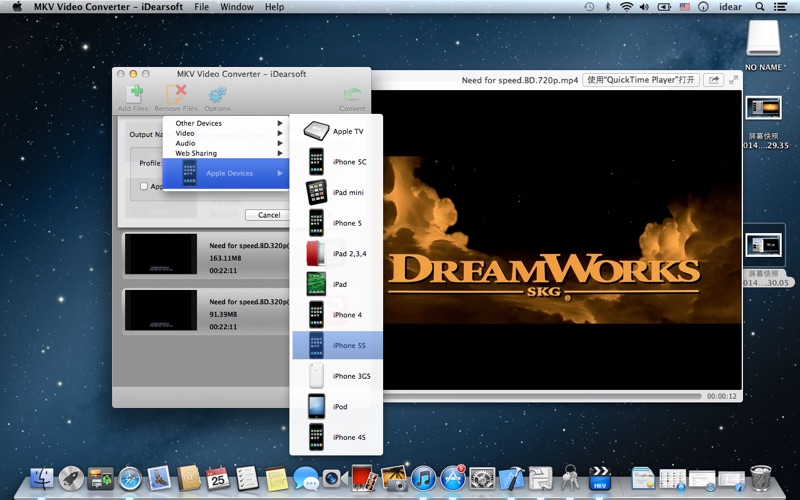Open Calendar icon in the Dock
This screenshot has height=500, width=800.
point(218,478)
